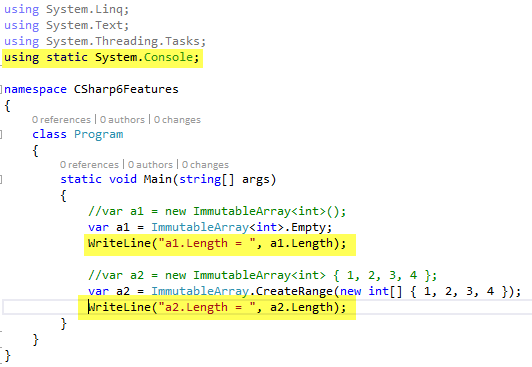Click the CreateRange method call
Viewport: 532px width, 367px height.
[x=294, y=291]
